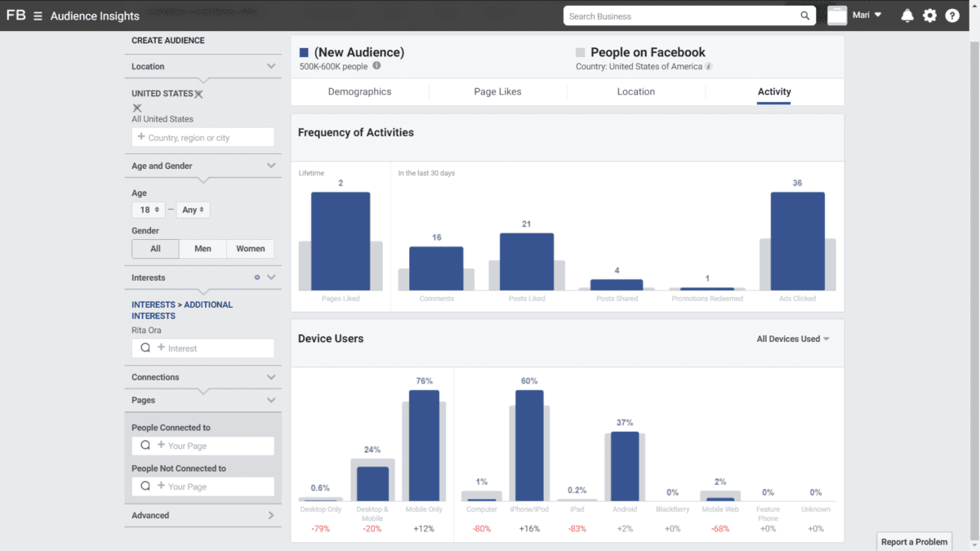The image size is (980, 551).
Task: Open the settings gear
Action: point(929,16)
